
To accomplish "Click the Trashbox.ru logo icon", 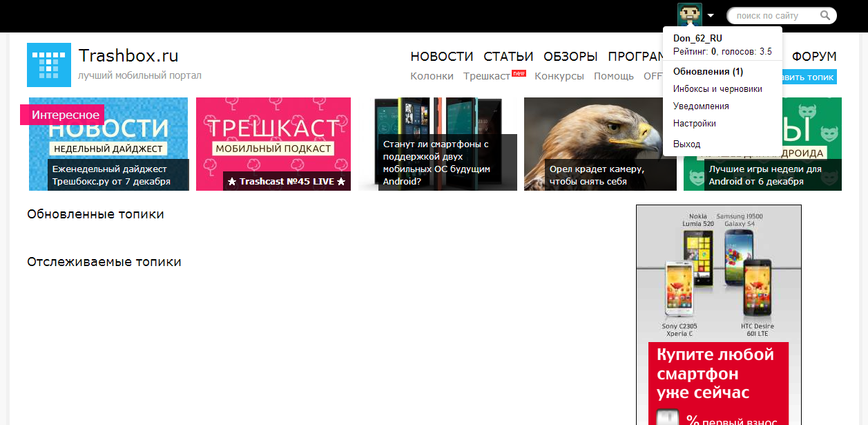I will 49,65.
